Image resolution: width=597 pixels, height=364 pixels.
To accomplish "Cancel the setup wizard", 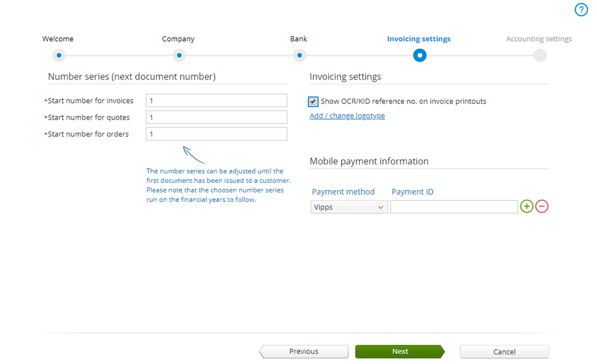I will [504, 351].
